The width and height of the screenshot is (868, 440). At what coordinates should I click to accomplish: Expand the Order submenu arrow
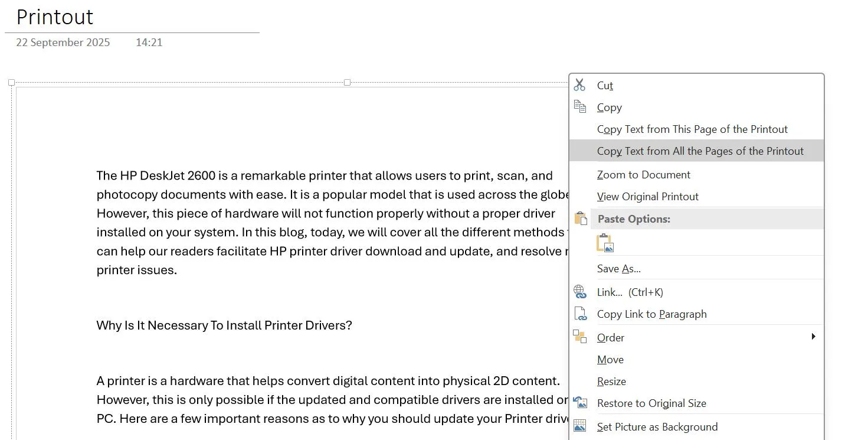tap(813, 337)
